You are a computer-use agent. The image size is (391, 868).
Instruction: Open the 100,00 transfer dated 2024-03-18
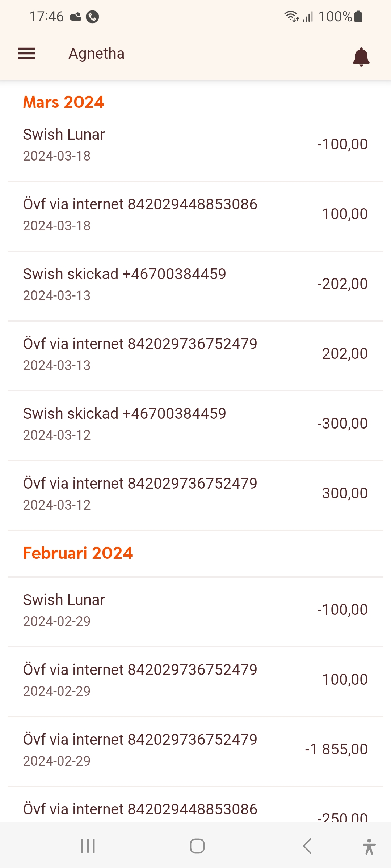[195, 214]
